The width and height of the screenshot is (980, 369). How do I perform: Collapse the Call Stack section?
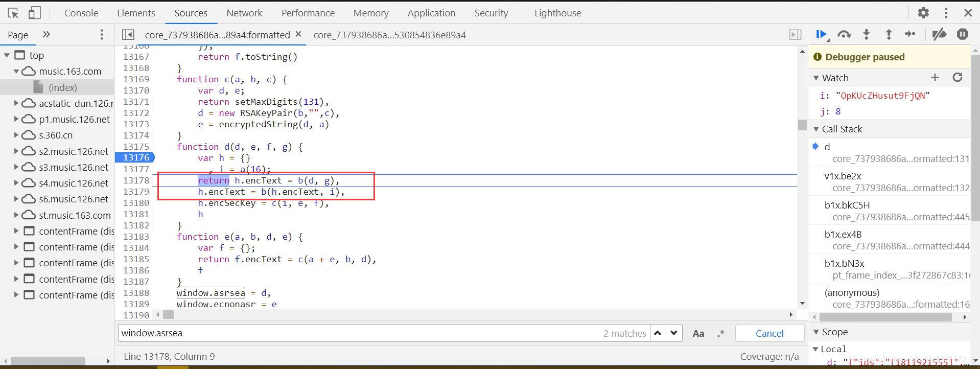click(816, 129)
